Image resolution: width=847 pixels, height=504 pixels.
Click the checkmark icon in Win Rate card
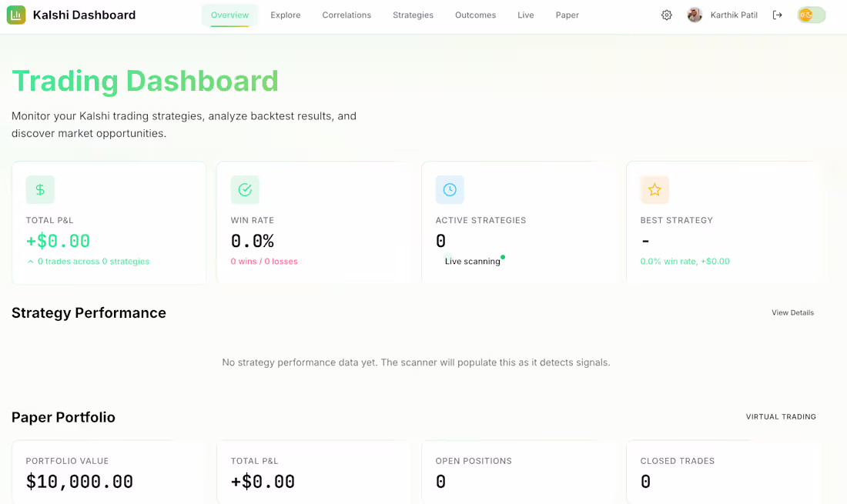pos(245,189)
